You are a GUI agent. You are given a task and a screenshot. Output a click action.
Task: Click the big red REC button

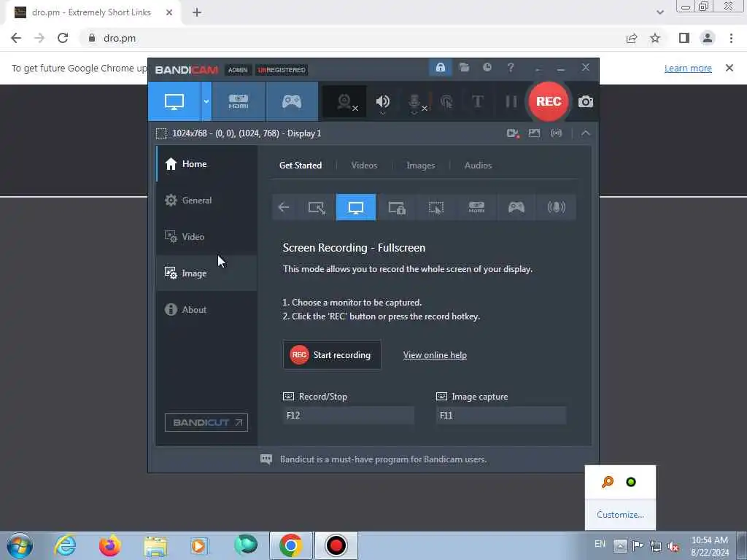pyautogui.click(x=549, y=101)
